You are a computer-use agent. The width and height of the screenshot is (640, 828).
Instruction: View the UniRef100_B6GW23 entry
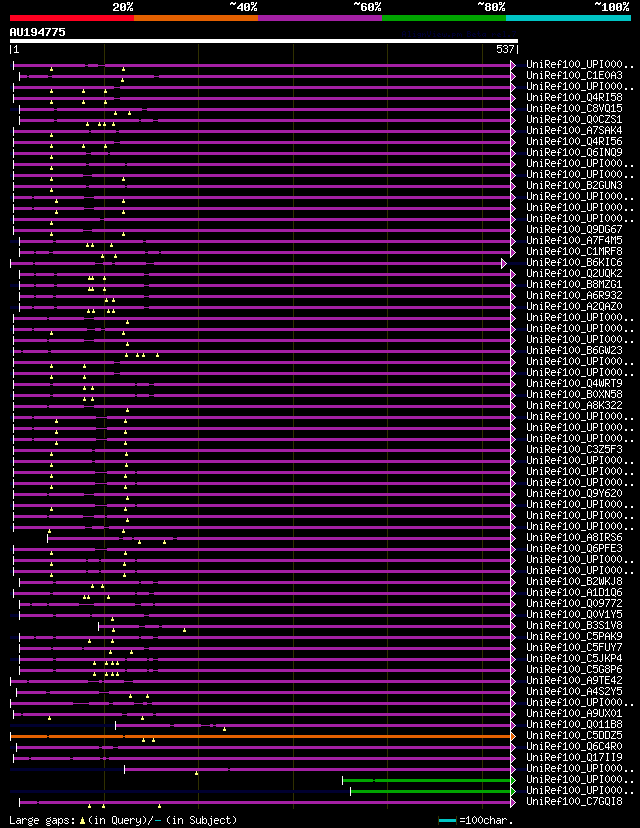pos(575,351)
